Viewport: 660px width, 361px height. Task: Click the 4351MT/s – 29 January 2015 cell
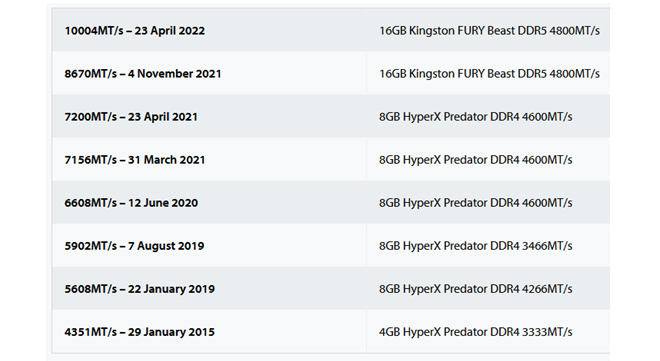pos(209,332)
